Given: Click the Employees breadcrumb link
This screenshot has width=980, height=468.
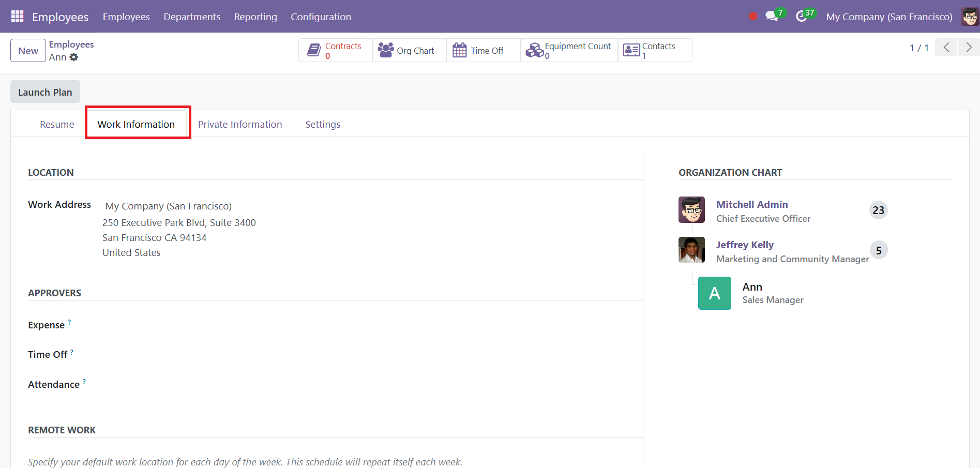Looking at the screenshot, I should coord(71,44).
